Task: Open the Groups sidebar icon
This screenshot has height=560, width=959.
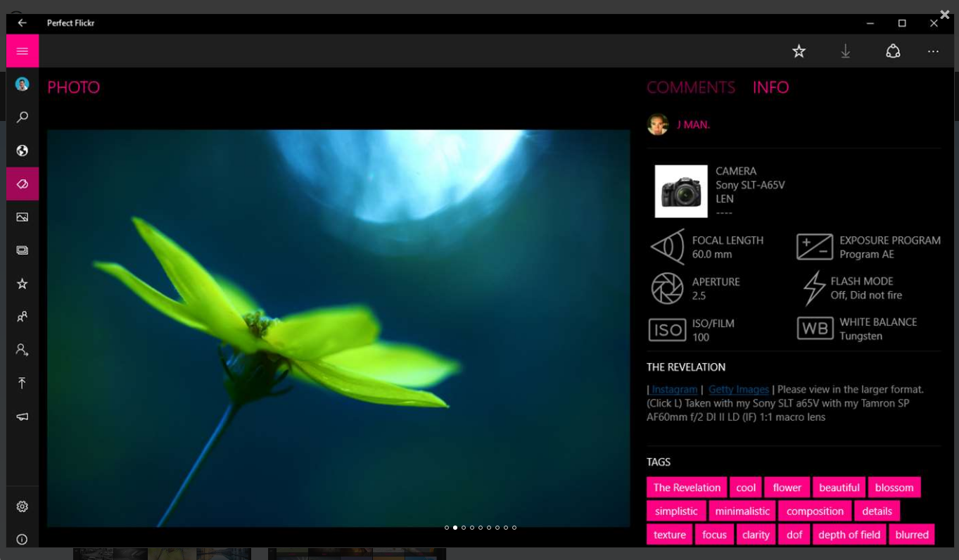Action: pyautogui.click(x=22, y=317)
